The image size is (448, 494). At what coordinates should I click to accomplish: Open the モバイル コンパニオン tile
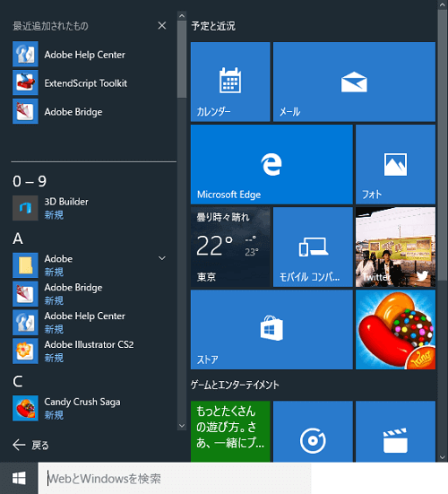[313, 247]
